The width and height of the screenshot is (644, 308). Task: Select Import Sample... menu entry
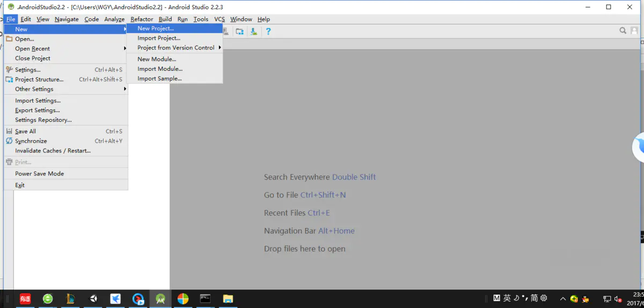pos(174,78)
